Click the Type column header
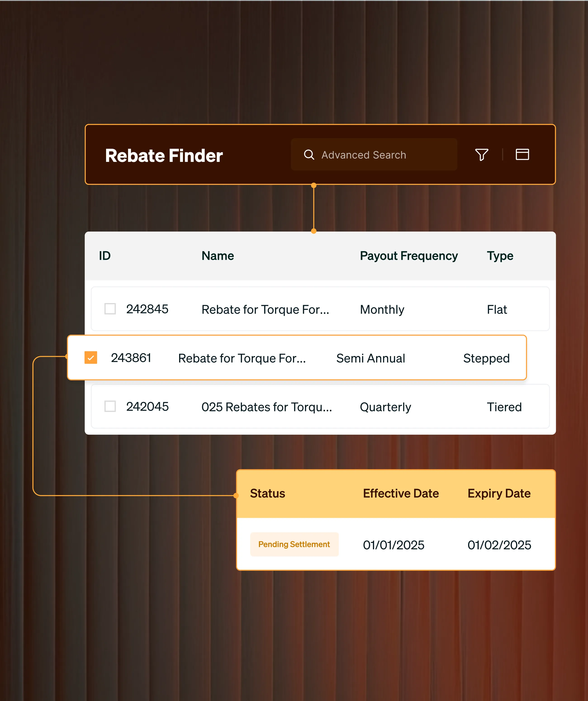 [x=500, y=256]
